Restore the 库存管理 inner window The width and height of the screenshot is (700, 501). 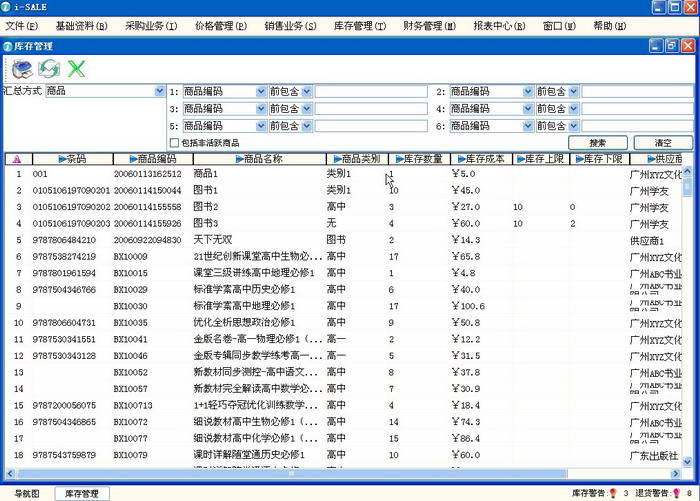672,46
